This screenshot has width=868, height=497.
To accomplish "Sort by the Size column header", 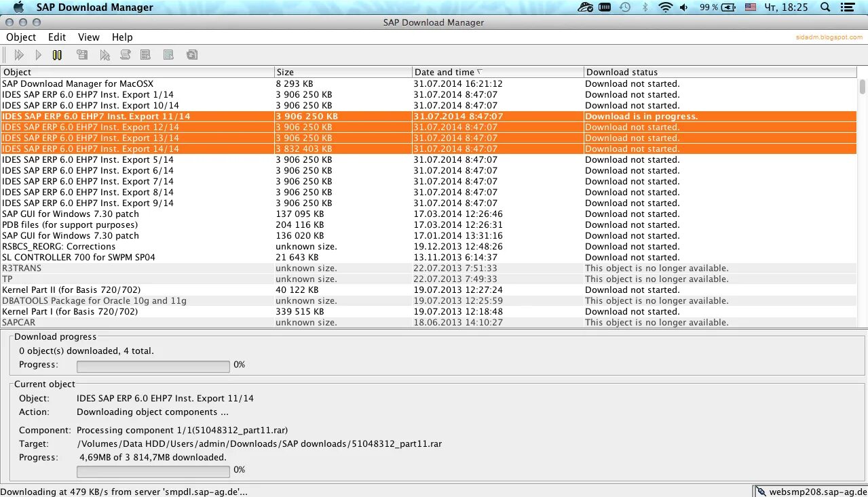I will click(343, 72).
